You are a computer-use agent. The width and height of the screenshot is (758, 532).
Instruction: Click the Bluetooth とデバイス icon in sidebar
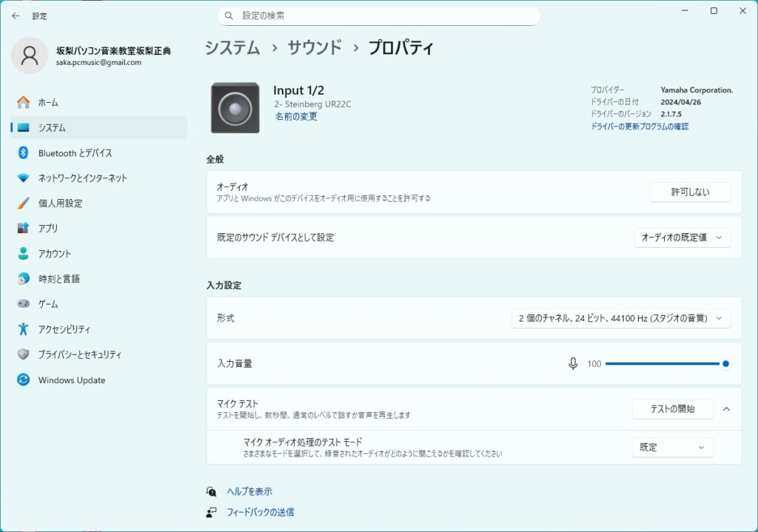pyautogui.click(x=24, y=153)
